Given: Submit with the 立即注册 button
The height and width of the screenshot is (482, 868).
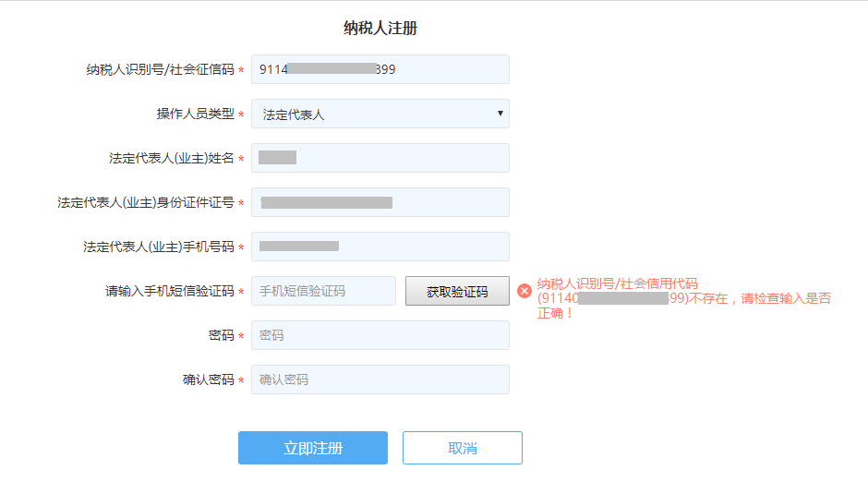Looking at the screenshot, I should coord(313,448).
